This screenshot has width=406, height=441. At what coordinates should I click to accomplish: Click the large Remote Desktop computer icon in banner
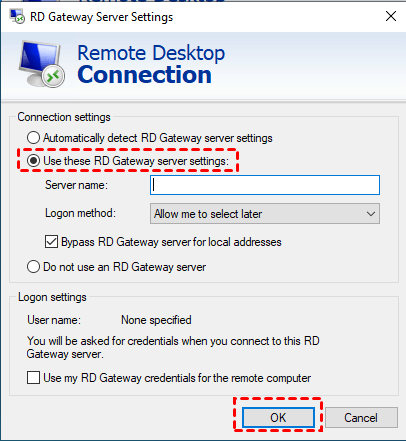coord(41,64)
